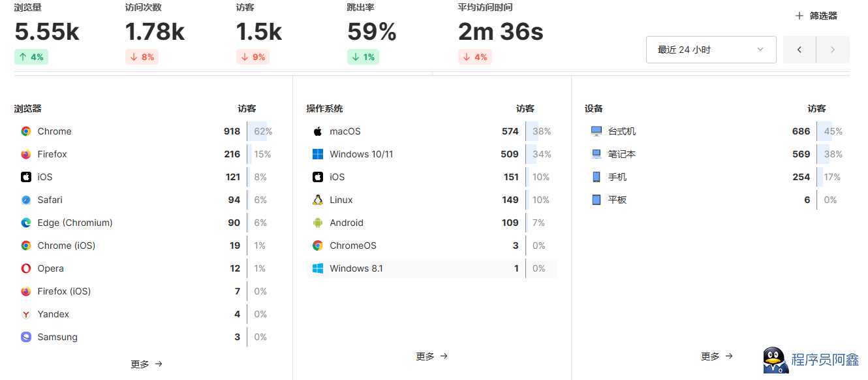Image resolution: width=868 pixels, height=380 pixels.
Task: Click 更多 under the devices list
Action: (x=717, y=356)
